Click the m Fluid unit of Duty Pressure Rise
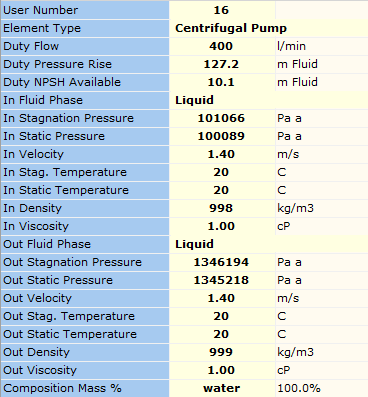This screenshot has width=368, height=397. [x=298, y=64]
